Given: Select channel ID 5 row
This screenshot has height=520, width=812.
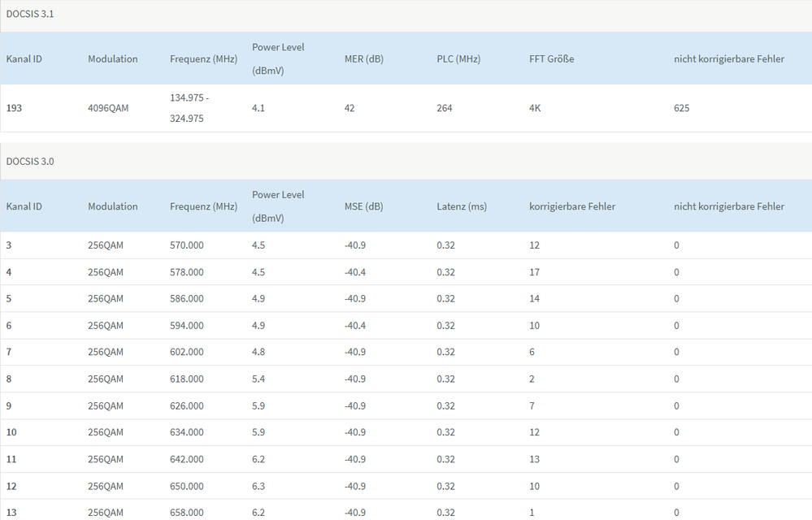Looking at the screenshot, I should coord(406,298).
